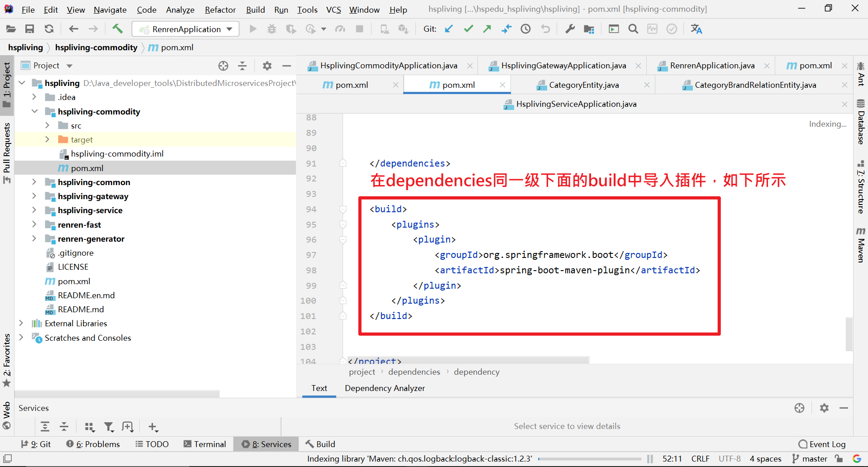Collapse the hspliving-commodity module
Screen dimensions: 868x467
point(34,111)
